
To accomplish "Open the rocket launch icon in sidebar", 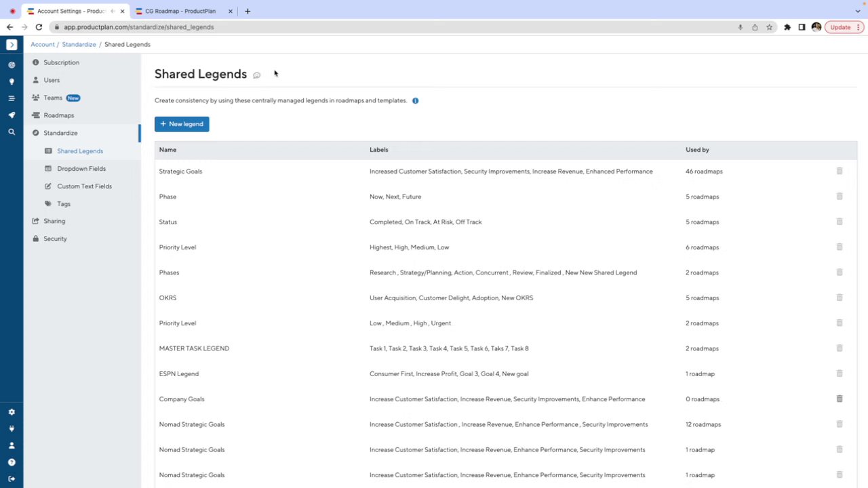I will pos(12,115).
